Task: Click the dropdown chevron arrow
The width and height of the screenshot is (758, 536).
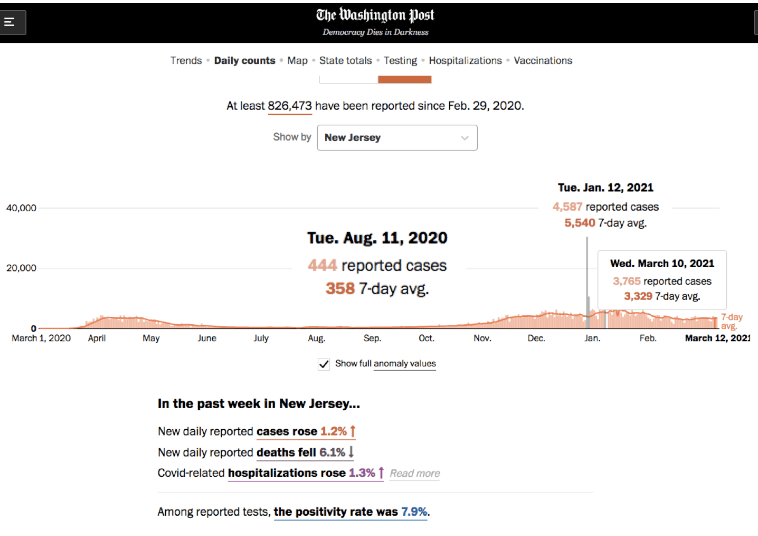Action: coord(465,138)
